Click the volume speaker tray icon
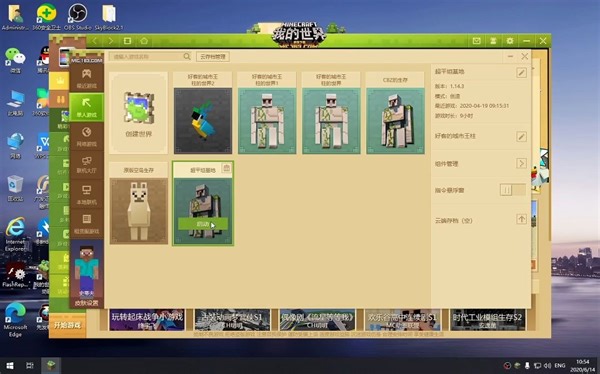 [547, 366]
